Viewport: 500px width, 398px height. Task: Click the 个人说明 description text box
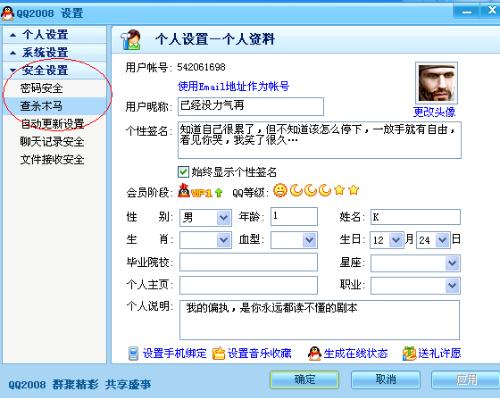(x=319, y=320)
